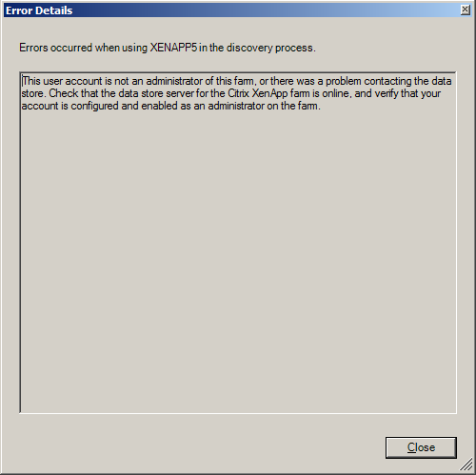Click the Error Details title bar
476x475 pixels.
pos(231,10)
